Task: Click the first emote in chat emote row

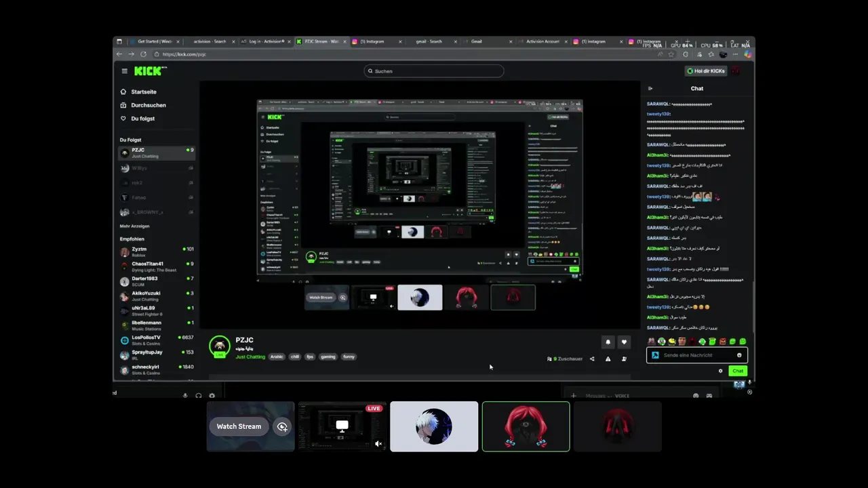Action: [x=651, y=342]
